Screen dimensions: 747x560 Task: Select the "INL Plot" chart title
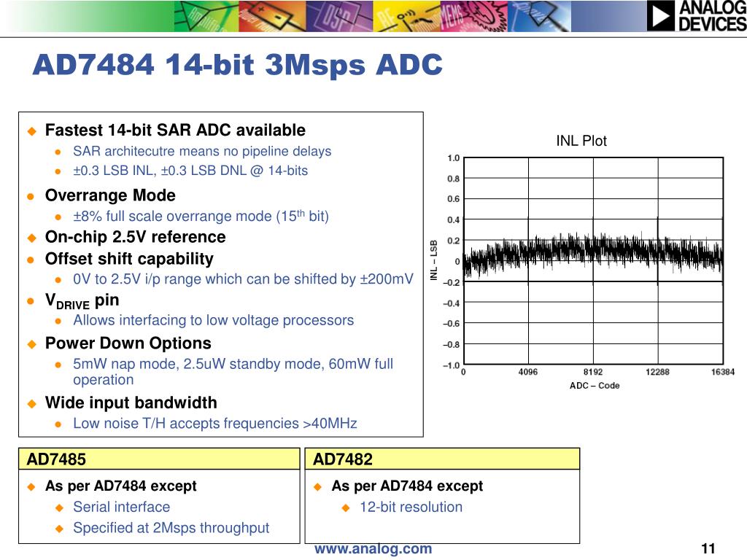tap(581, 141)
